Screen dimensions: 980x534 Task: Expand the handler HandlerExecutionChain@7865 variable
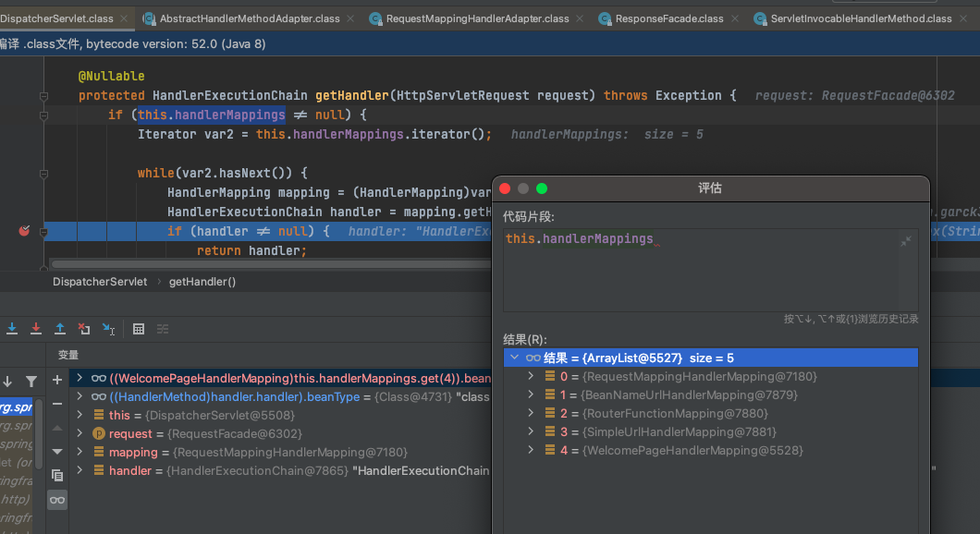click(80, 470)
